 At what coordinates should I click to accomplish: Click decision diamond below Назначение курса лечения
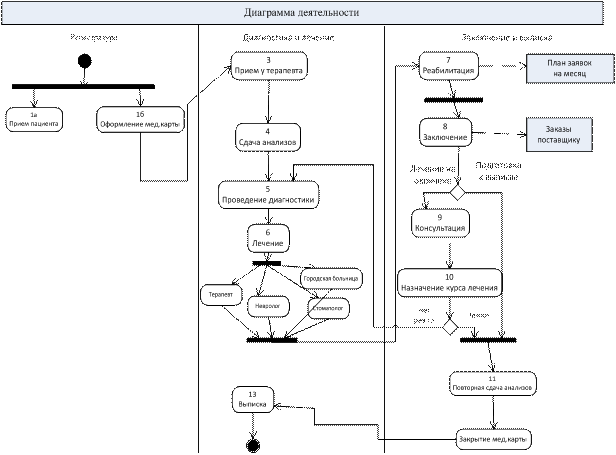point(450,326)
